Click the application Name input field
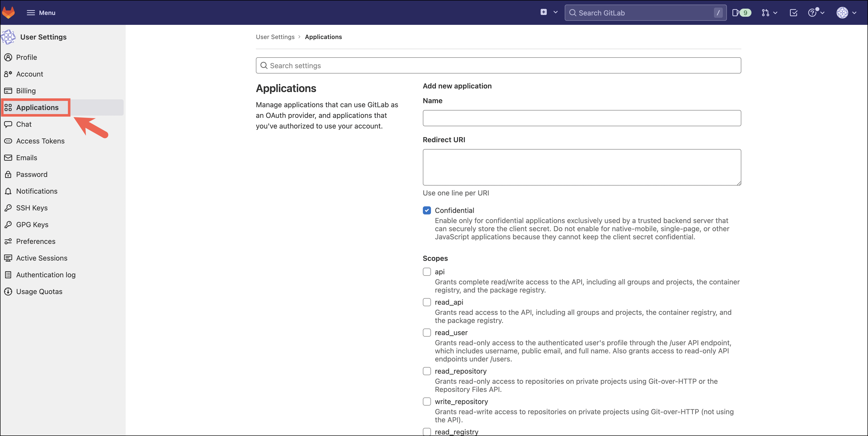Screen dimensions: 868x436 582,118
